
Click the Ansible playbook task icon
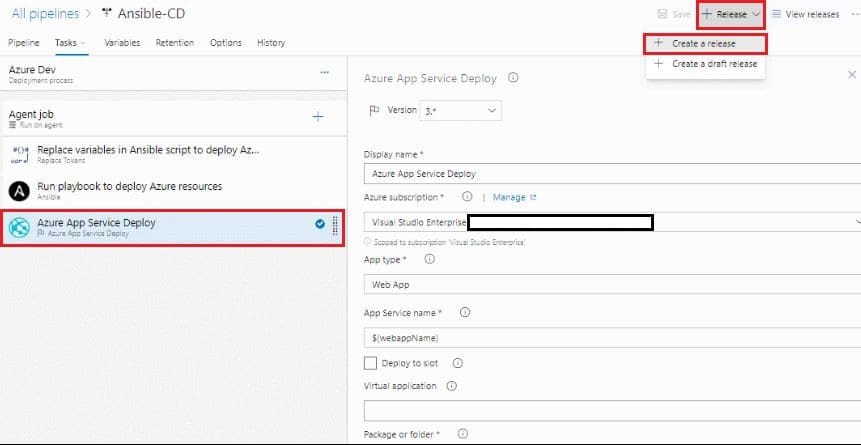pyautogui.click(x=19, y=191)
